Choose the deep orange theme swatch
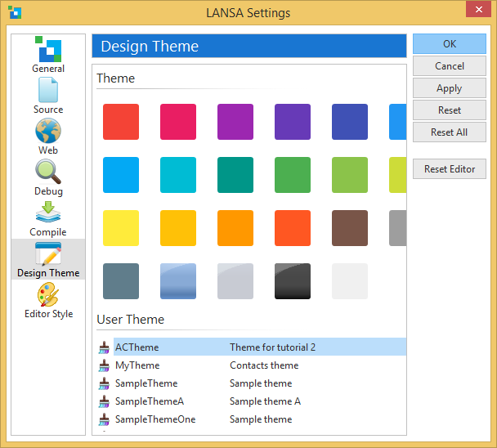Screen dimensions: 497x448 click(x=293, y=228)
